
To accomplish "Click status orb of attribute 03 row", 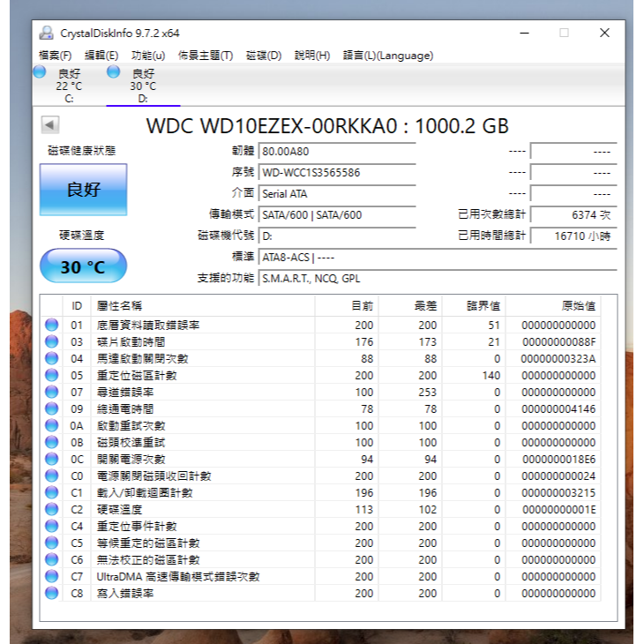I will point(51,341).
